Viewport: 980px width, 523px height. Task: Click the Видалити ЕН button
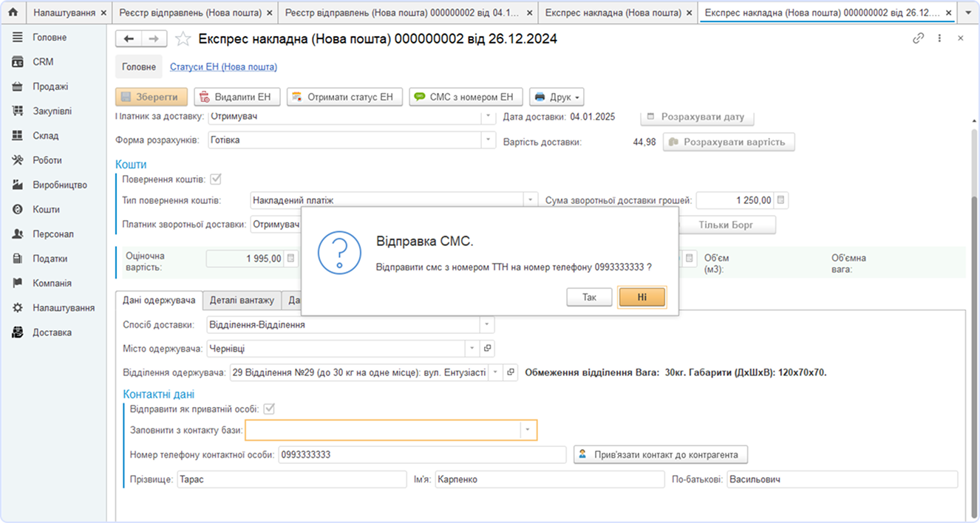(237, 97)
